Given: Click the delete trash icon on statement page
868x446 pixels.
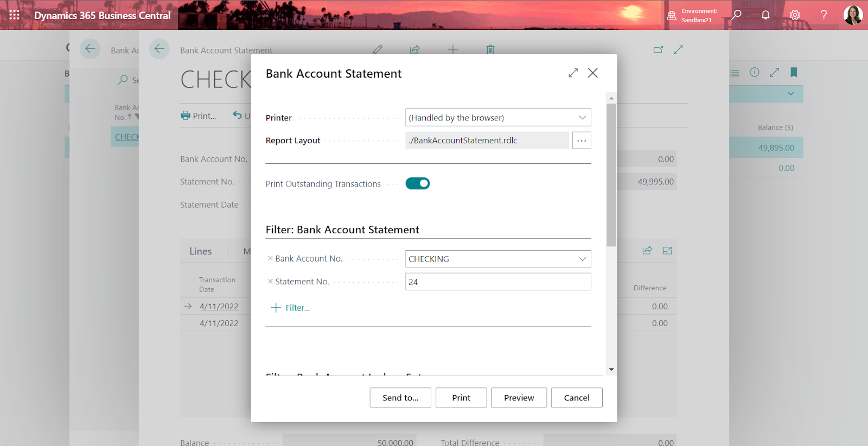Looking at the screenshot, I should click(490, 49).
